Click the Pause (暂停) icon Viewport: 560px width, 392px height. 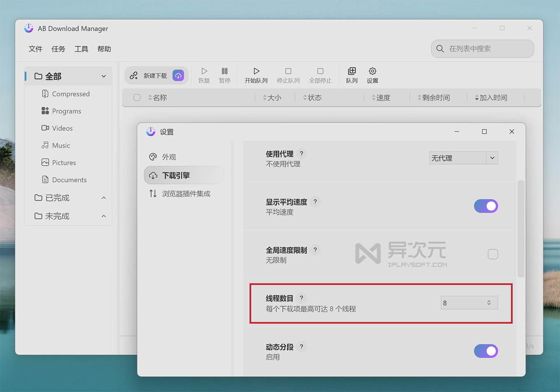[x=224, y=74]
